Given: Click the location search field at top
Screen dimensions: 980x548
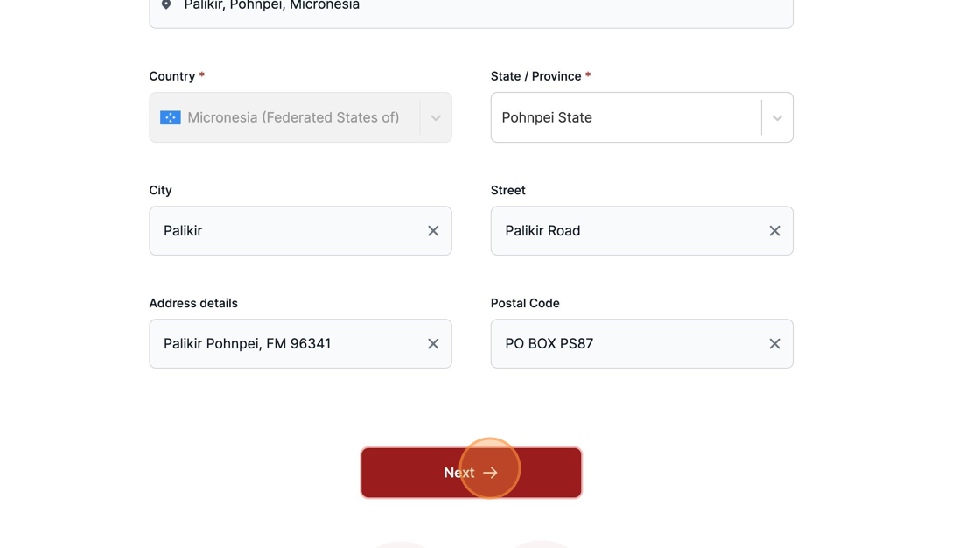Looking at the screenshot, I should tap(472, 10).
